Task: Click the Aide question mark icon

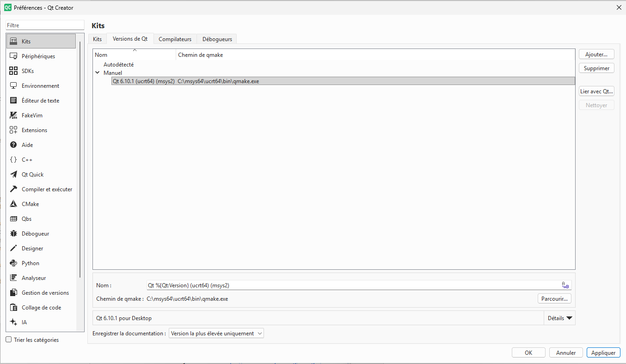Action: tap(13, 145)
